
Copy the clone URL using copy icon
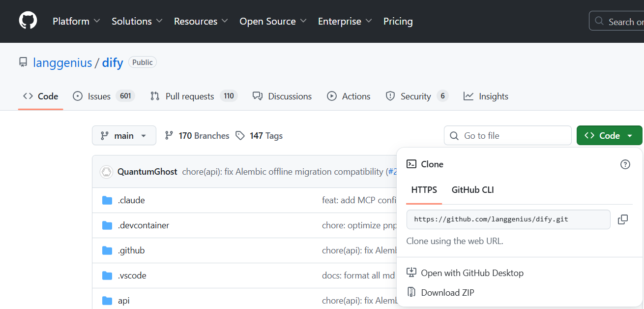coord(623,219)
